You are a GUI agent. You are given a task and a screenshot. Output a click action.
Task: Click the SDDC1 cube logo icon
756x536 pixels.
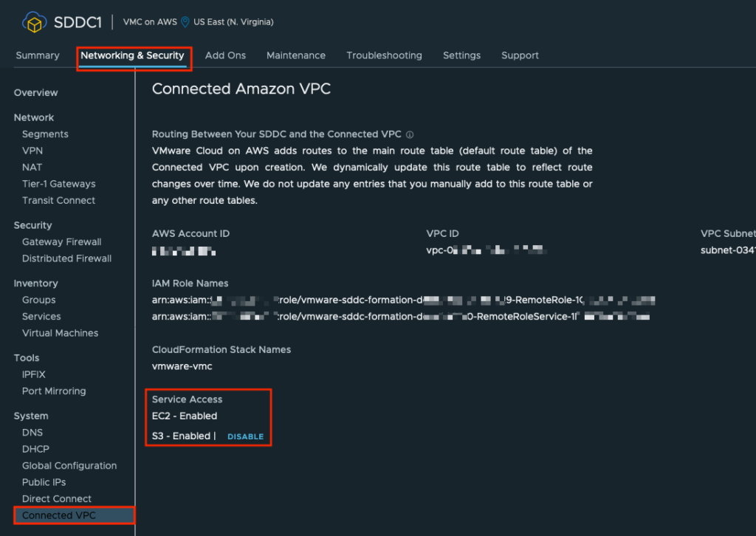pyautogui.click(x=34, y=22)
